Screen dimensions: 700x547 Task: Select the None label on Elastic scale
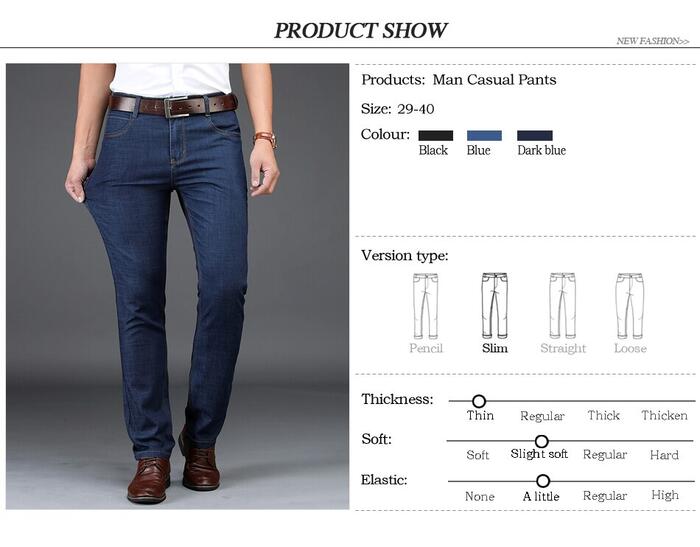point(479,496)
